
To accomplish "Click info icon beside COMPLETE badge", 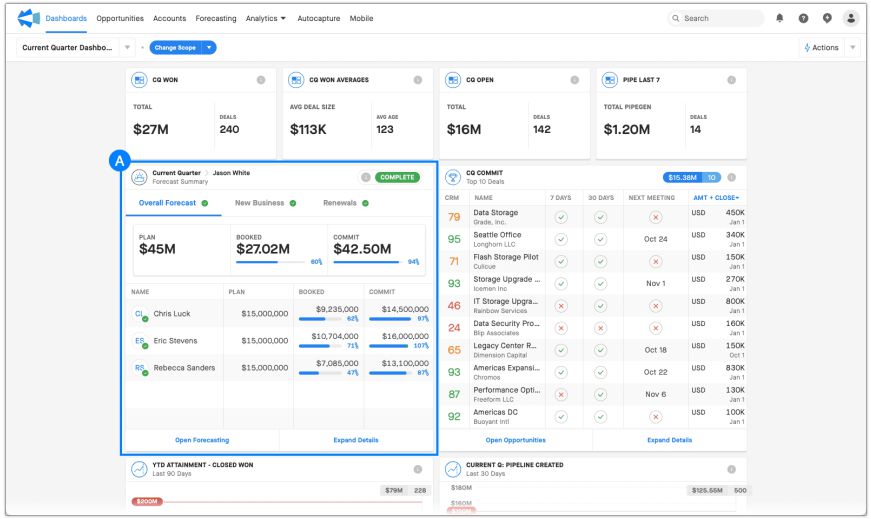I will tap(366, 177).
